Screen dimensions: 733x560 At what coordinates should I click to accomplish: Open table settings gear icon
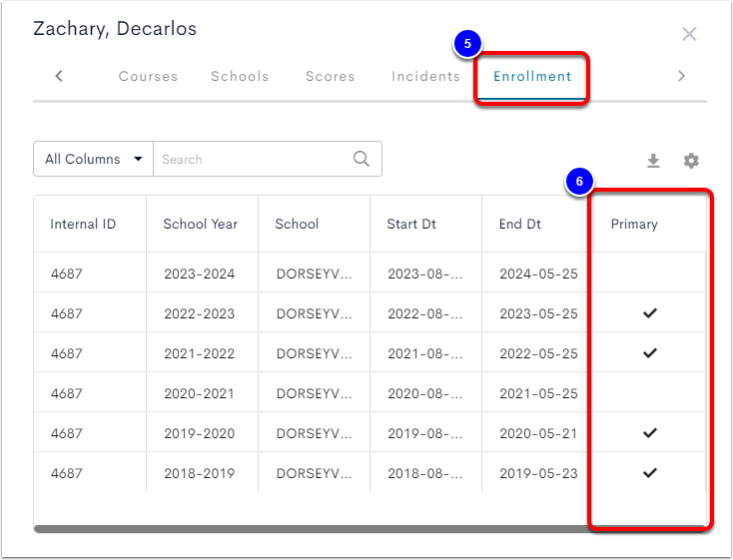(691, 161)
